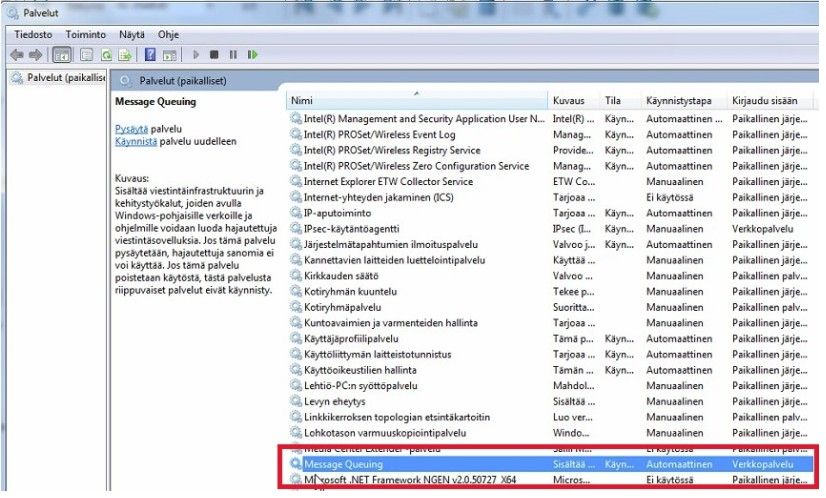Click the Pysäytä link

click(x=131, y=129)
